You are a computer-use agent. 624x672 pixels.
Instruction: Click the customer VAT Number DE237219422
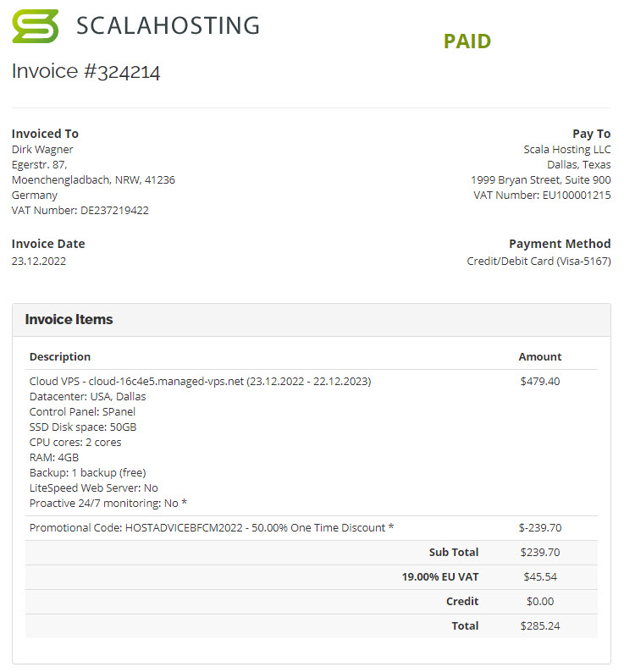click(x=80, y=211)
